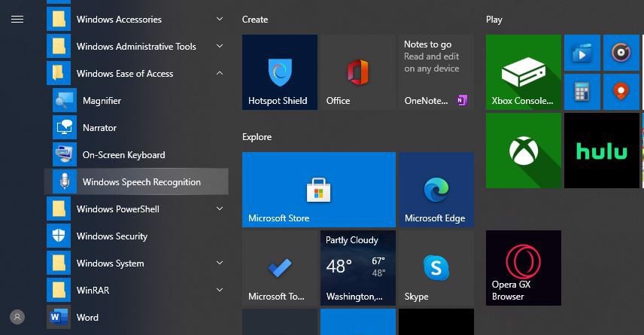Click the Word label in app list
644x335 pixels.
click(x=87, y=318)
